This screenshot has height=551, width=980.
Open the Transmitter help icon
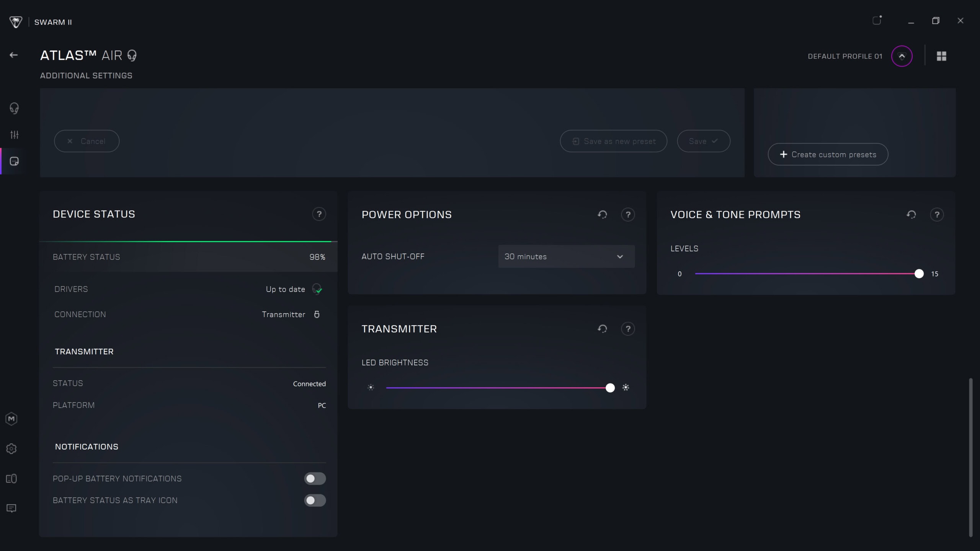point(628,329)
